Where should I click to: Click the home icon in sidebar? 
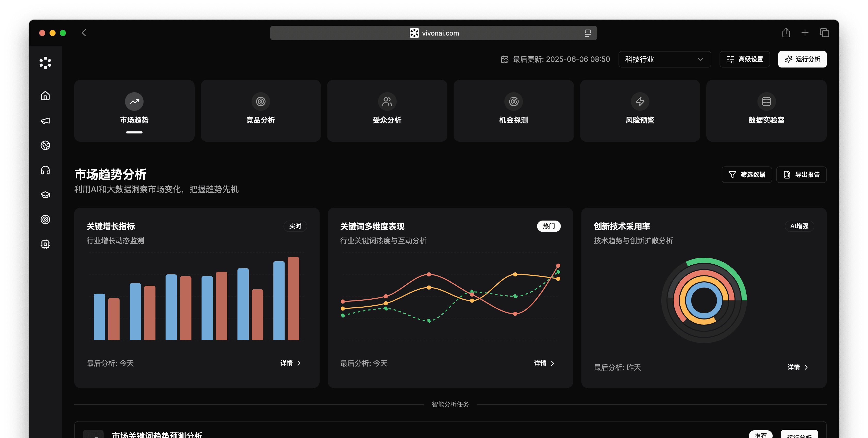(x=45, y=96)
